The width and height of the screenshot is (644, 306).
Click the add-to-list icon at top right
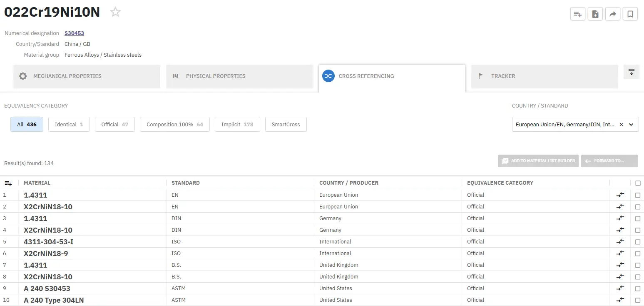(x=578, y=14)
